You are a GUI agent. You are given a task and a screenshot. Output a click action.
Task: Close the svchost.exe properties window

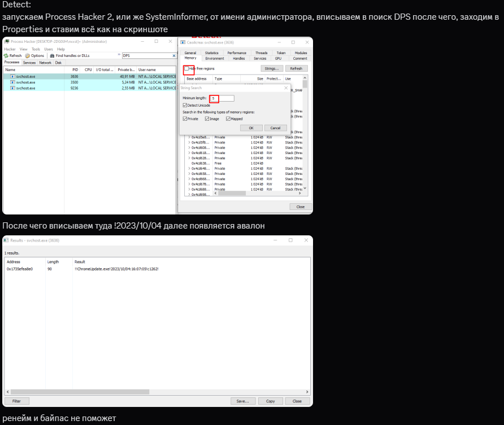(x=301, y=207)
